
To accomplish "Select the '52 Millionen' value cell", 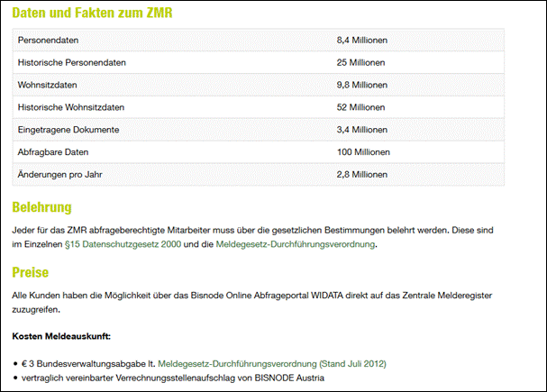I will (360, 107).
